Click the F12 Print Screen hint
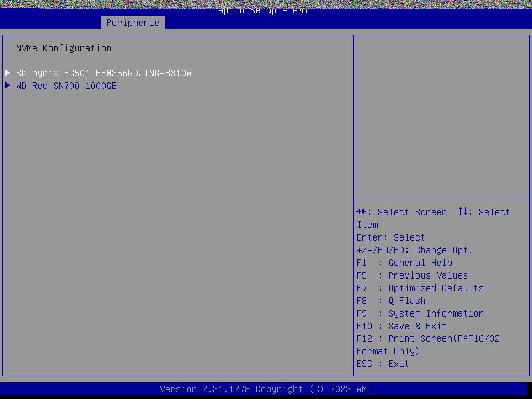The width and height of the screenshot is (532, 399). point(428,344)
